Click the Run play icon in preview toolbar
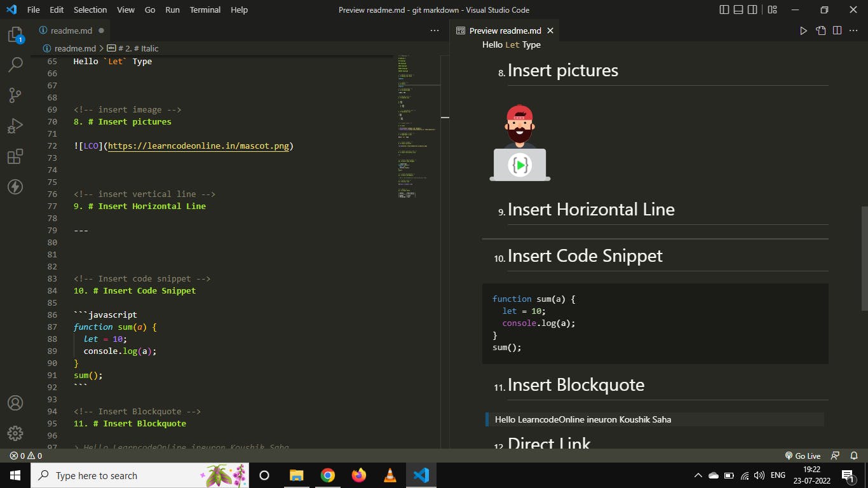Screen dimensions: 868x488 coord(803,30)
